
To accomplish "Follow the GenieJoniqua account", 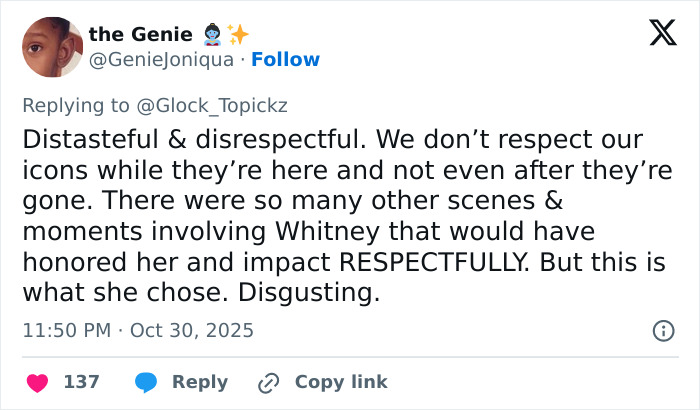I will pos(286,59).
